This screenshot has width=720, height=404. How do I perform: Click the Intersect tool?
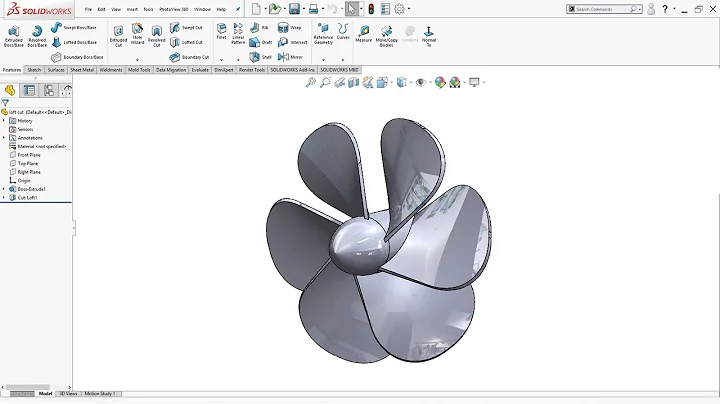tap(292, 42)
